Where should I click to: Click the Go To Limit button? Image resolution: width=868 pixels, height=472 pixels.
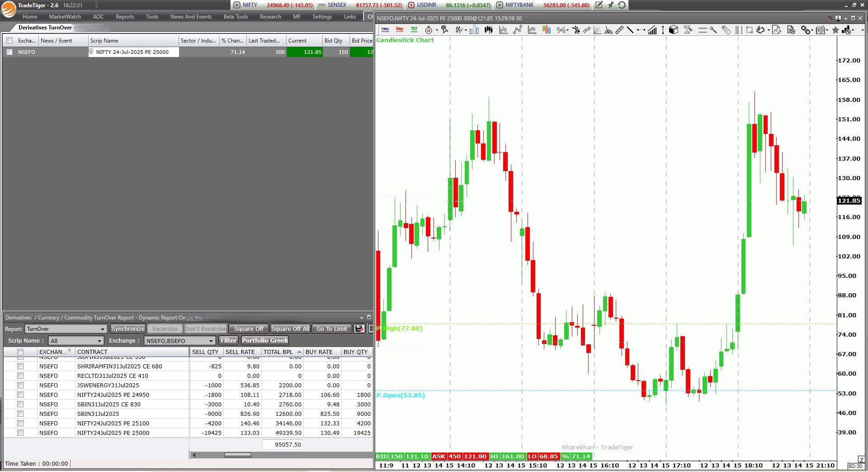click(332, 329)
